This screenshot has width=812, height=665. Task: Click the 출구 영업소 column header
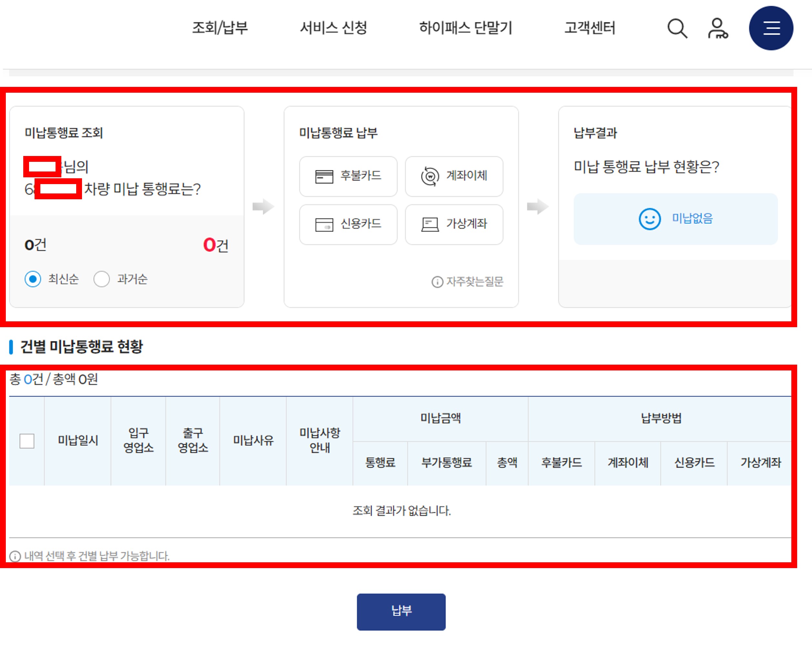click(192, 441)
